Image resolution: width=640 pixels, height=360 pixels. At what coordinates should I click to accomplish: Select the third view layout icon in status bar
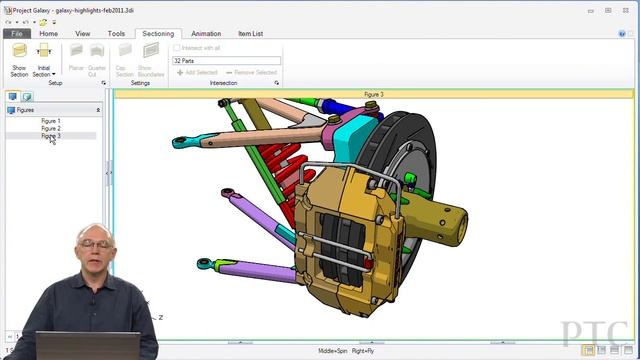pos(614,350)
